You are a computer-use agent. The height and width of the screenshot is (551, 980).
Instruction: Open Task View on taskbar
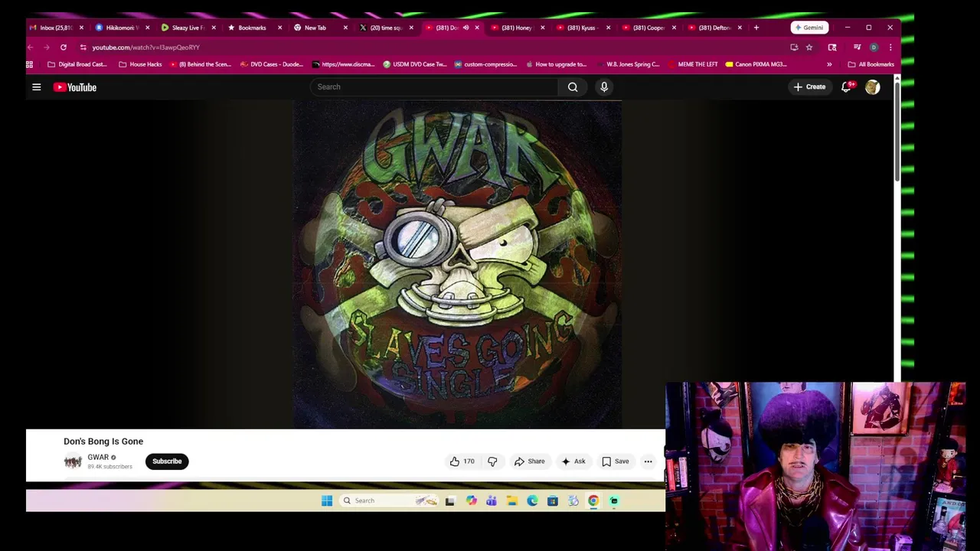(450, 500)
